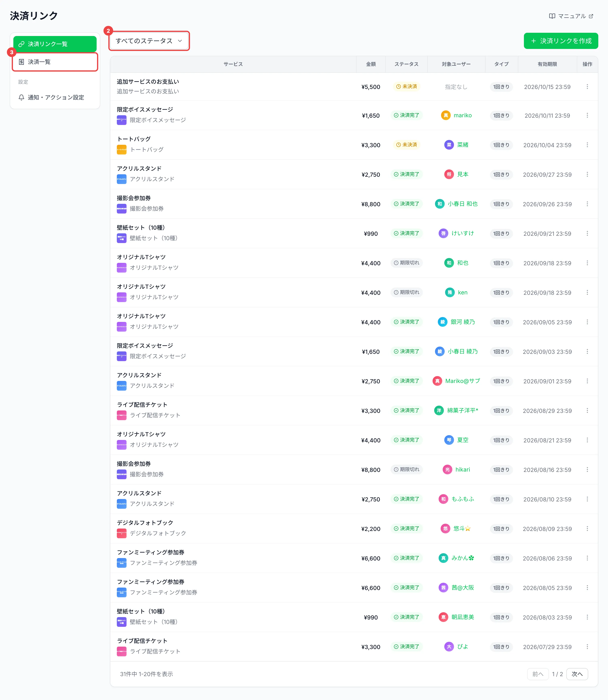Open user 朝凪恵美's profile link
This screenshot has width=608, height=700.
462,617
